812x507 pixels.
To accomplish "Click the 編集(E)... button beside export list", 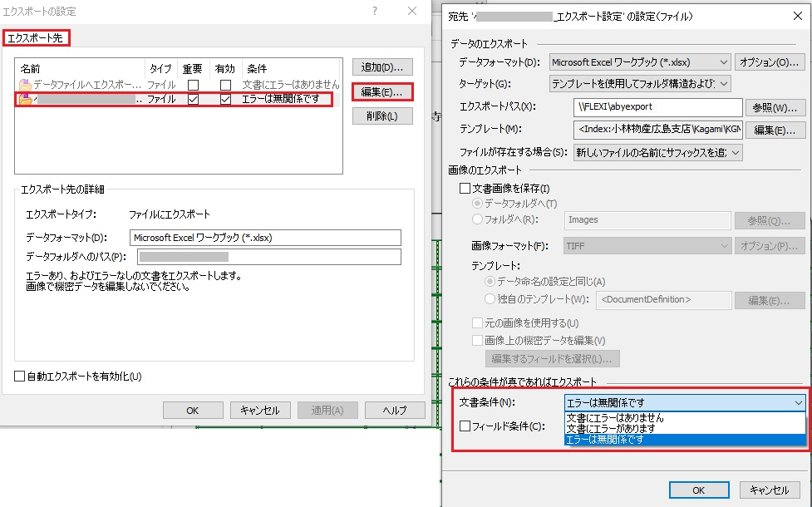I will pyautogui.click(x=382, y=92).
